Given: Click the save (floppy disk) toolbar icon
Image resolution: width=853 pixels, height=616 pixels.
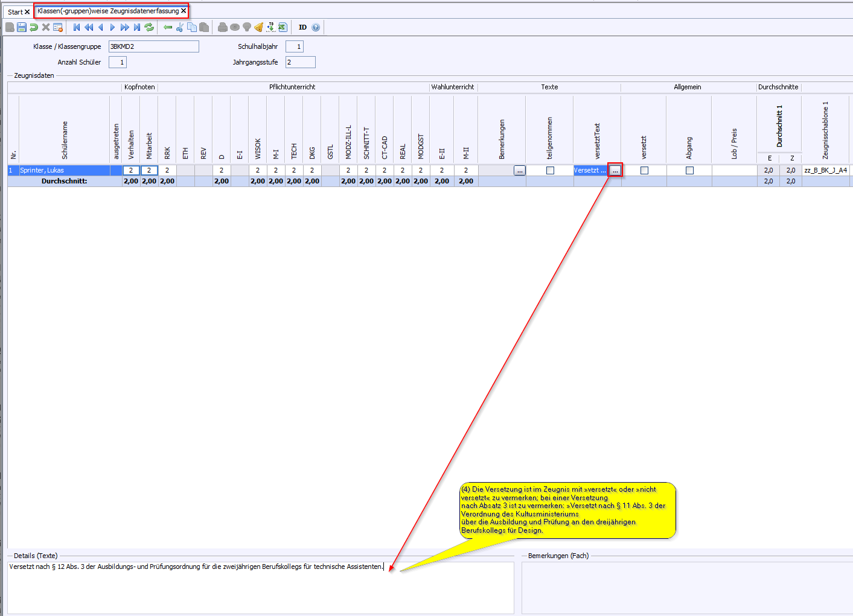Looking at the screenshot, I should 22,27.
